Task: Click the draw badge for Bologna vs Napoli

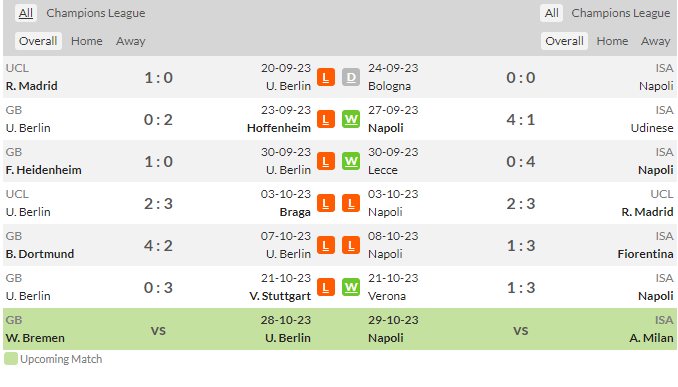Action: tap(351, 77)
